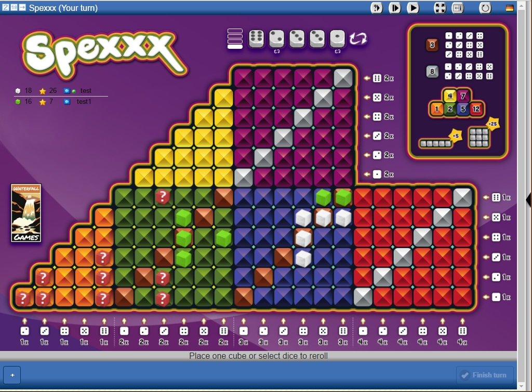Screen dimensions: 532x392
Task: Click the stacked-bars roll counter left of the dice
Action: [x=235, y=38]
